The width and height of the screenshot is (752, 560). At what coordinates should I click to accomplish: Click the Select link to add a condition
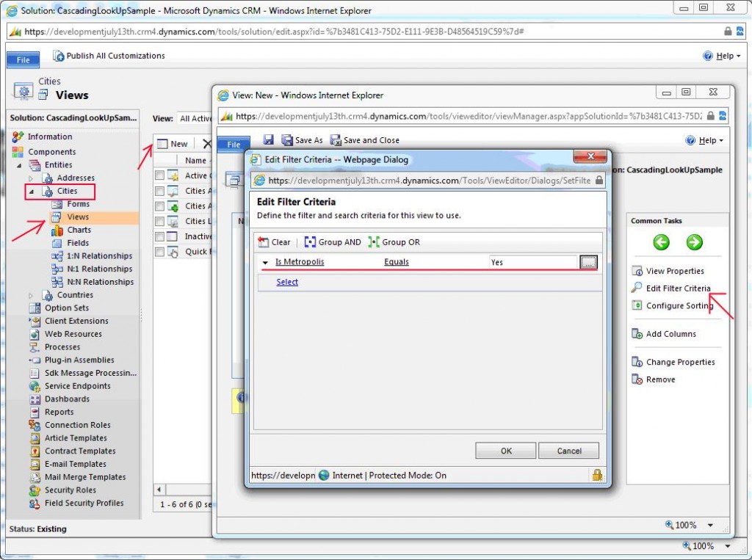pos(286,282)
